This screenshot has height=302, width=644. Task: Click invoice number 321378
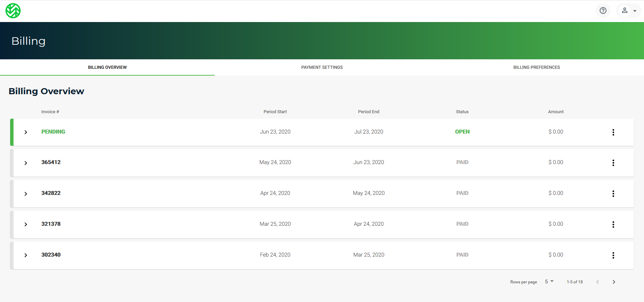pos(51,224)
